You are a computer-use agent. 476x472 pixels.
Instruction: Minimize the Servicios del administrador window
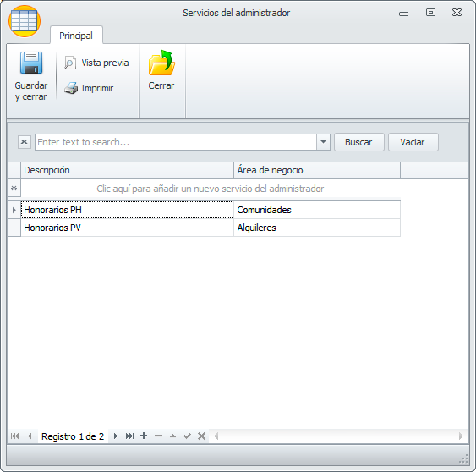click(403, 14)
